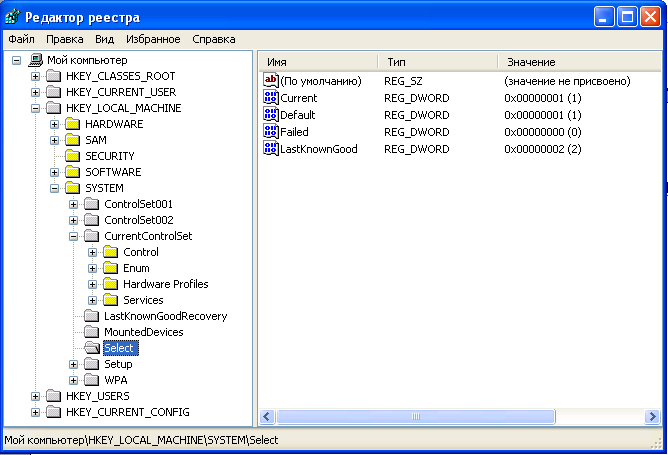Select the Services key label
668x455 pixels.
[143, 300]
